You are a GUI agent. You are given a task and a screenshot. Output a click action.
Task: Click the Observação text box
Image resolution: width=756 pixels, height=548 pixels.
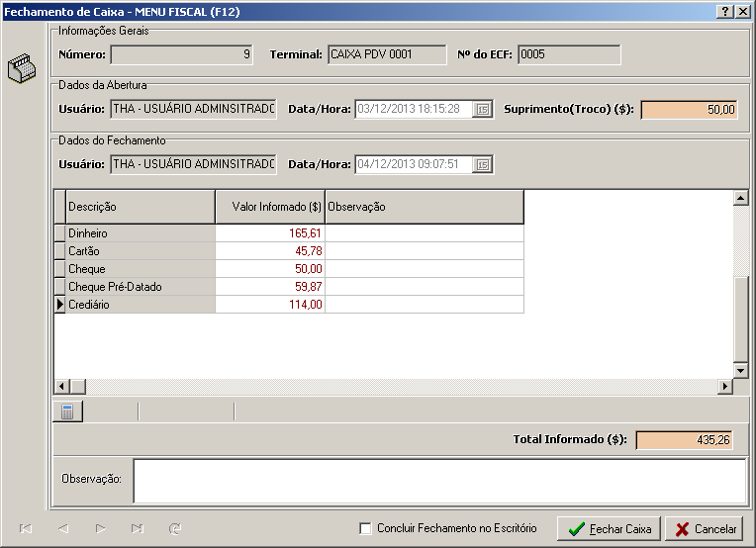[x=439, y=481]
